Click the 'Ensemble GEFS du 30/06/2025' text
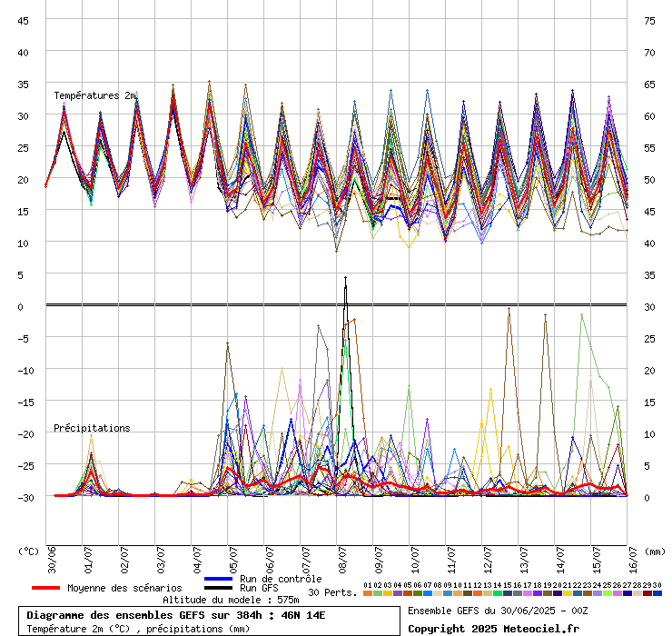 [498, 611]
